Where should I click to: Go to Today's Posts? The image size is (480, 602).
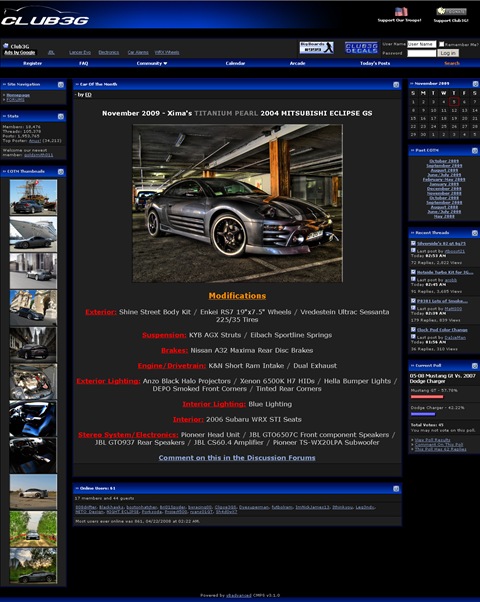pos(375,63)
